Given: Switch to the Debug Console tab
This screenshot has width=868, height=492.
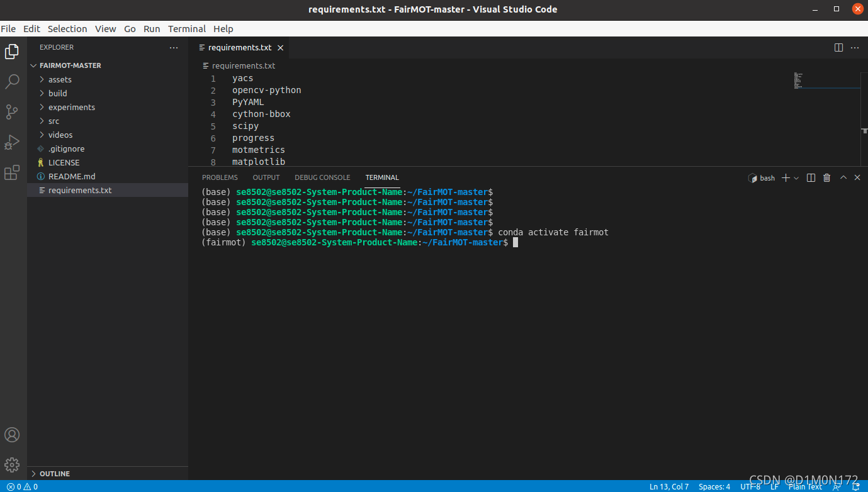Looking at the screenshot, I should pos(322,178).
